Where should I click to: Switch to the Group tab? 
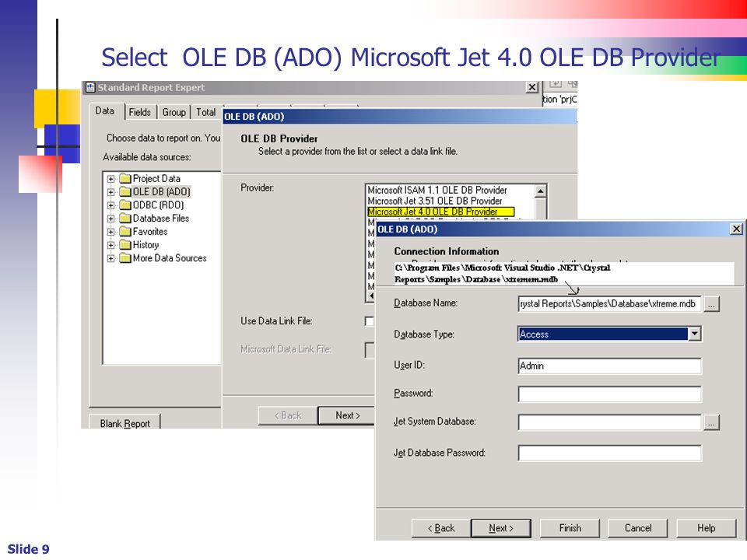tap(174, 112)
